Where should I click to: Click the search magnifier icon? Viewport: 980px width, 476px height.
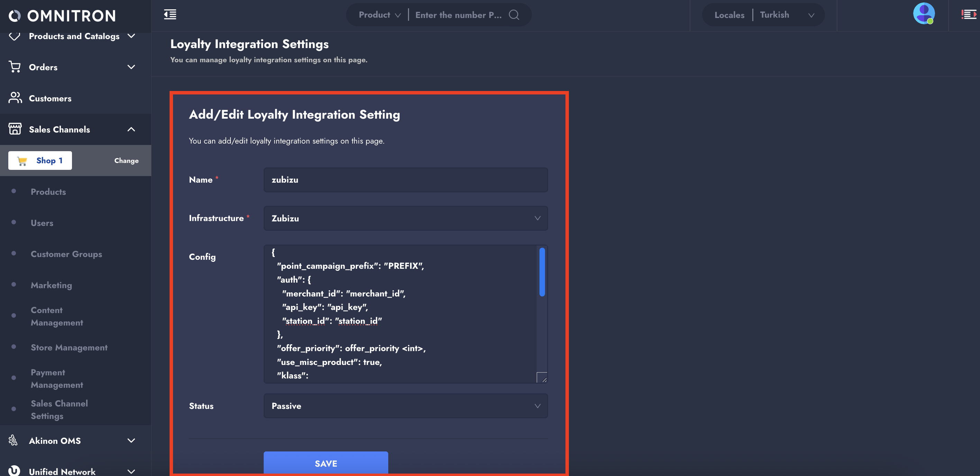pyautogui.click(x=514, y=15)
